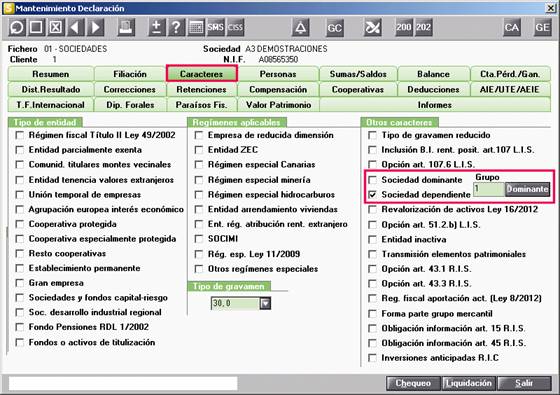The image size is (560, 395).
Task: Open model 200 toolbar icon
Action: pos(404,28)
